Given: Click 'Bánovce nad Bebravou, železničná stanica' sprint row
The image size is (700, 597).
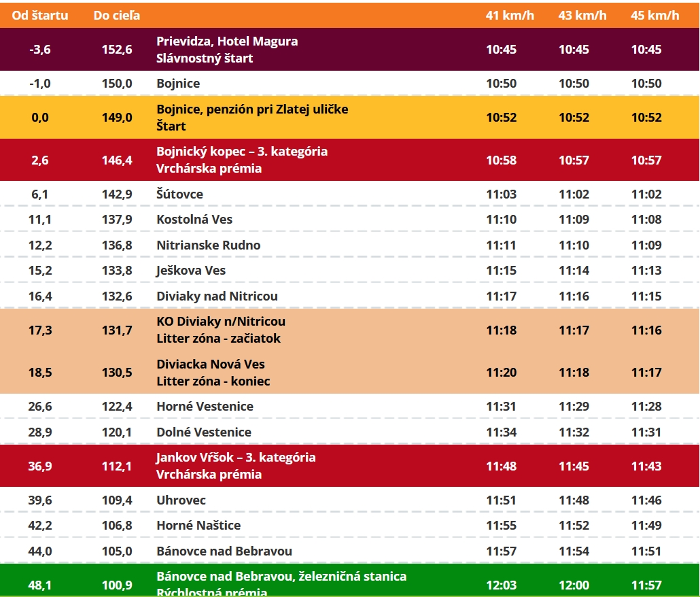Looking at the screenshot, I should click(x=281, y=577).
